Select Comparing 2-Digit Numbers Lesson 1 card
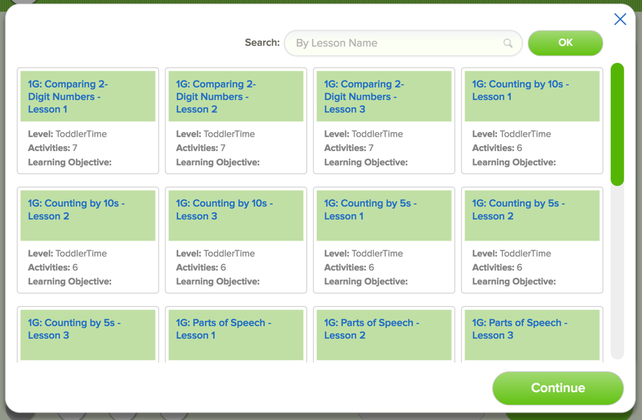The image size is (642, 420). click(x=88, y=120)
